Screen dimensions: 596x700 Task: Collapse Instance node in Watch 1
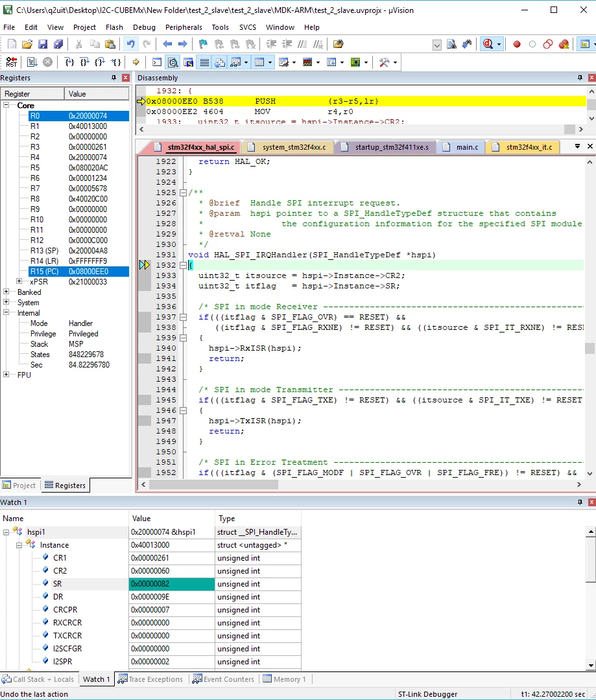tap(19, 545)
